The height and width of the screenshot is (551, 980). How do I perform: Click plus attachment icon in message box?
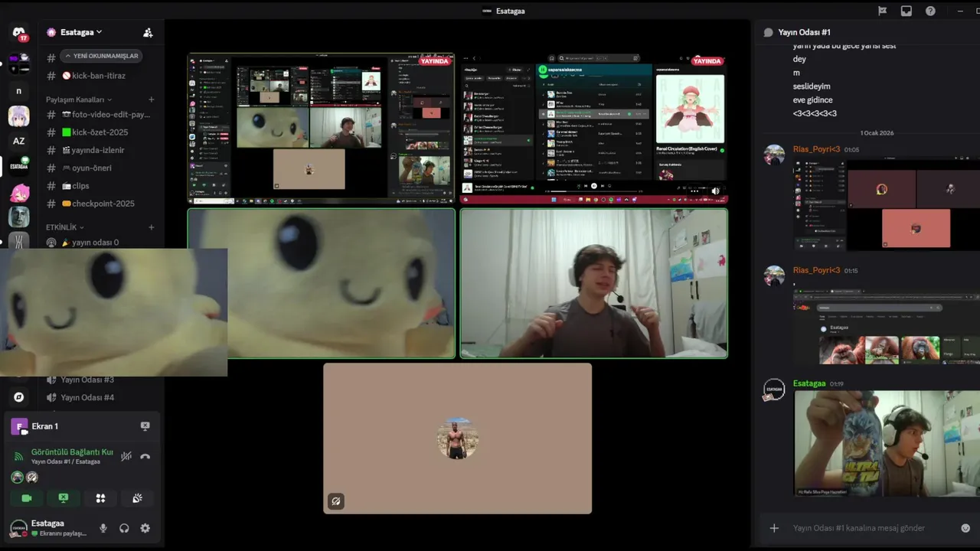point(774,528)
